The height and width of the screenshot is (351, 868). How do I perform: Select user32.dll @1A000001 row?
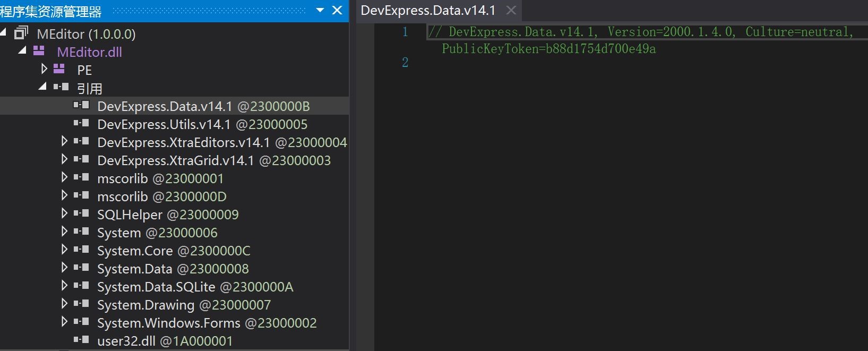[165, 341]
